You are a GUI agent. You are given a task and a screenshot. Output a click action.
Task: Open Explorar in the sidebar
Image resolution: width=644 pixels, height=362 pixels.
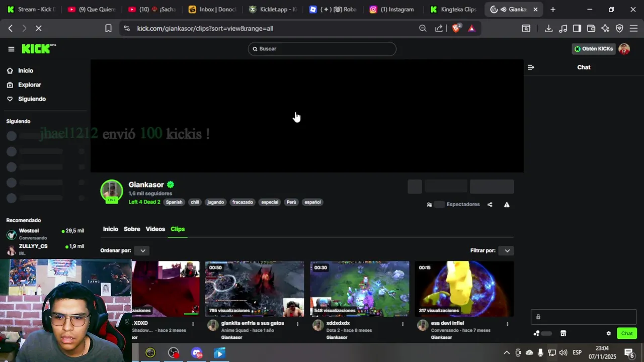coord(30,85)
